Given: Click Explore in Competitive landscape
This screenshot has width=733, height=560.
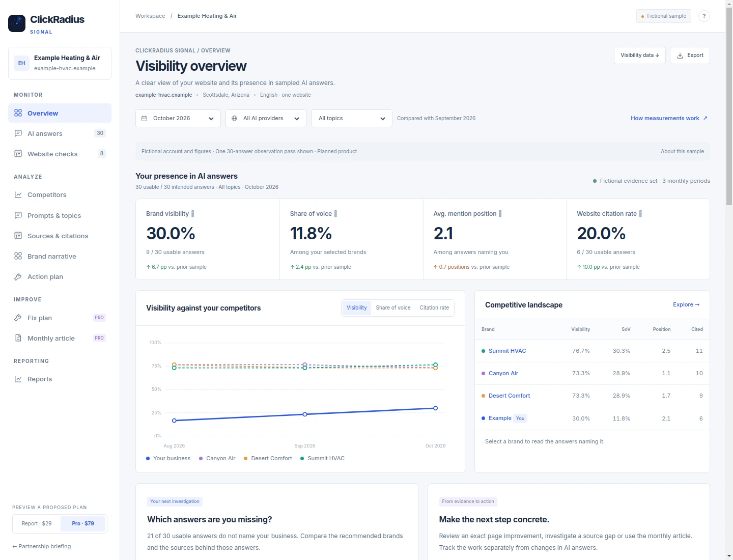Looking at the screenshot, I should tap(686, 304).
